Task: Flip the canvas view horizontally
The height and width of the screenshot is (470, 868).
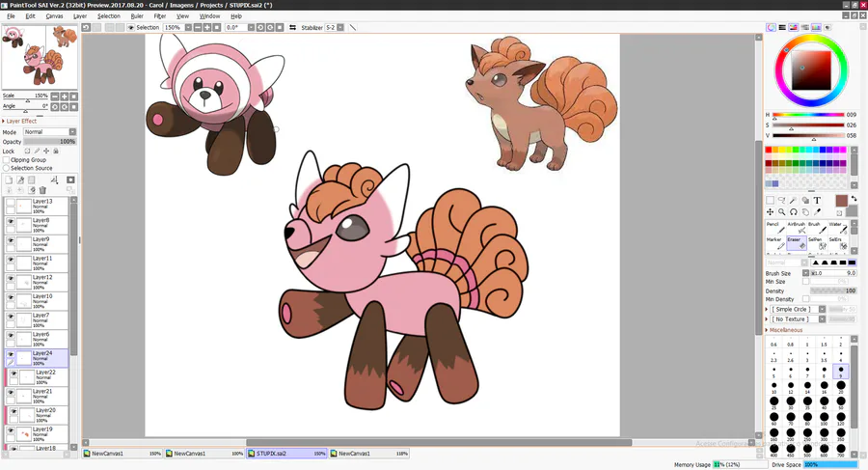Action: tap(292, 27)
